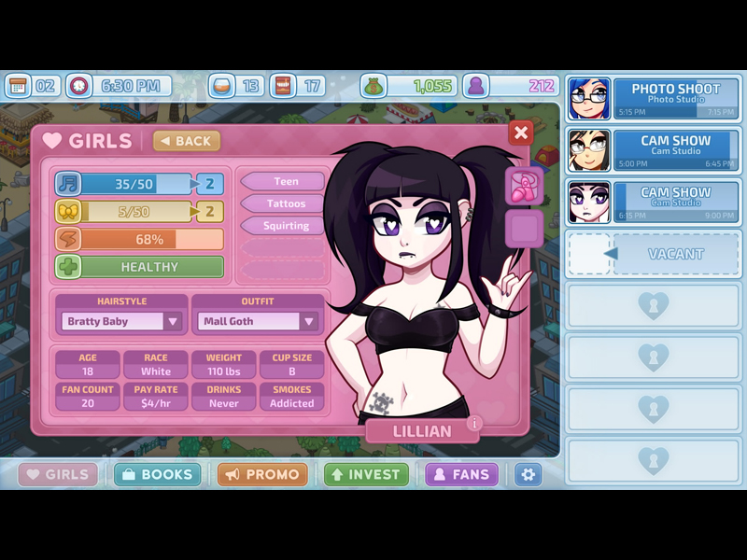Click the Vacant slot arrow
747x560 pixels.
coord(611,254)
